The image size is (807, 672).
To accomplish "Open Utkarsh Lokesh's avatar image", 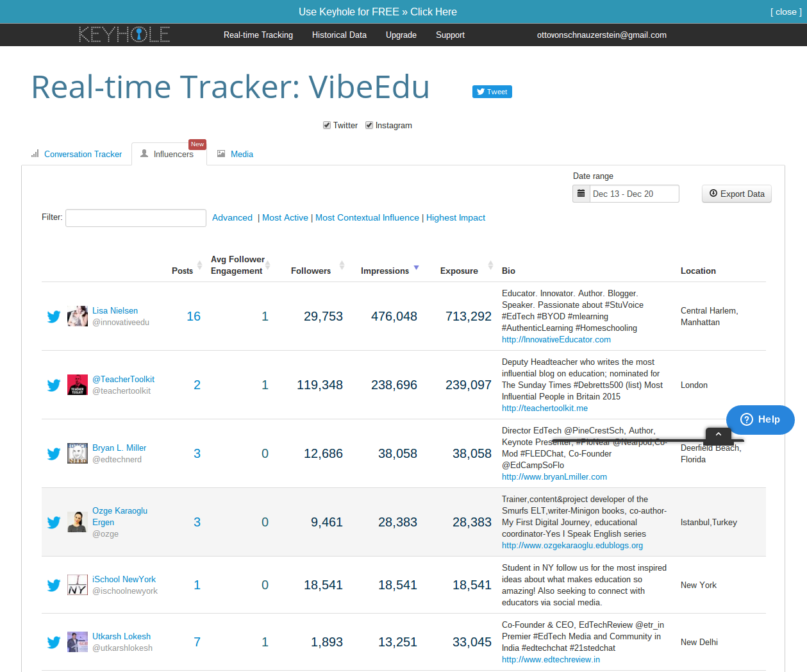I will coord(78,642).
